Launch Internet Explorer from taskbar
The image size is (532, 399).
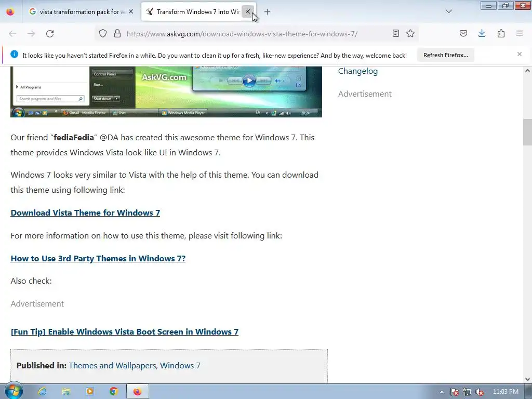point(42,392)
